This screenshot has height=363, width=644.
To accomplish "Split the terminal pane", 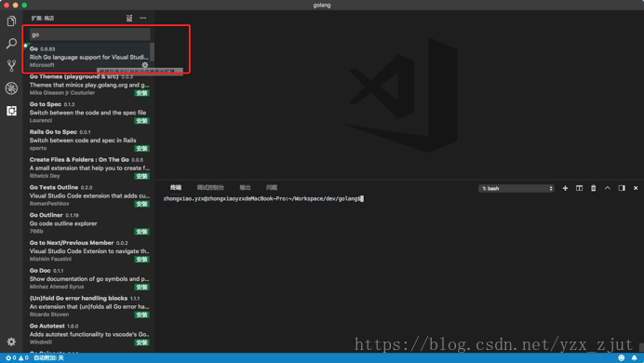I will tap(579, 188).
